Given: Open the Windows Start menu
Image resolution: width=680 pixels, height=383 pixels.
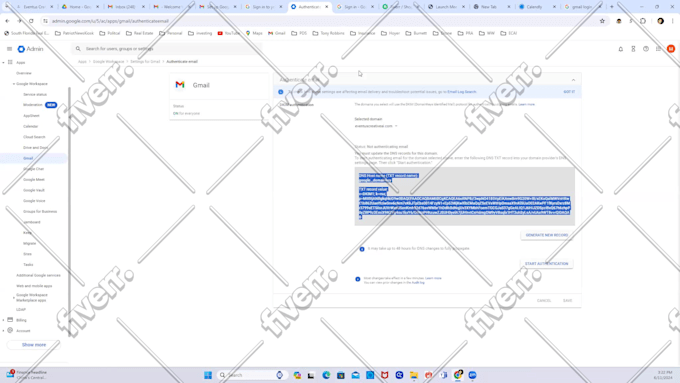Looking at the screenshot, I should 208,375.
